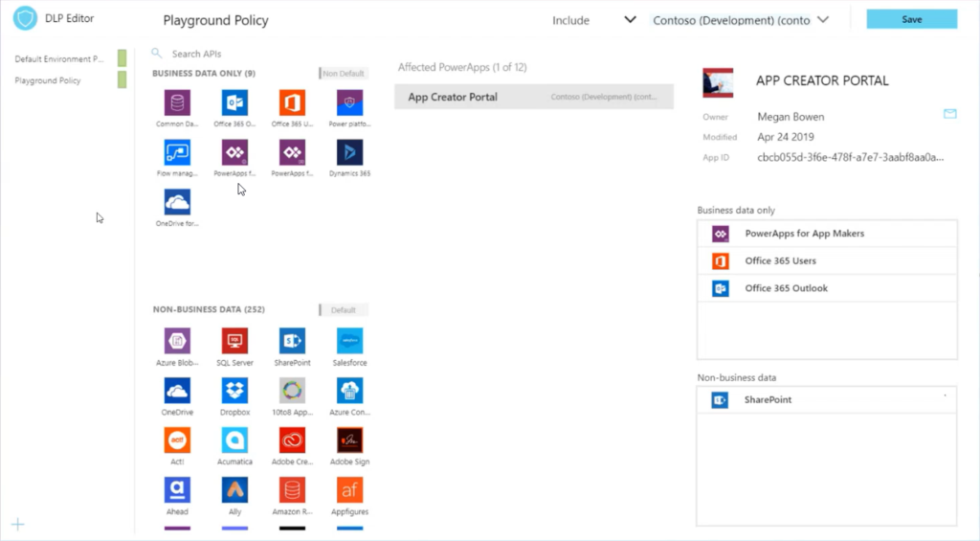This screenshot has height=541, width=980.
Task: Toggle the Non Default label for Business Data Only
Action: pos(343,73)
